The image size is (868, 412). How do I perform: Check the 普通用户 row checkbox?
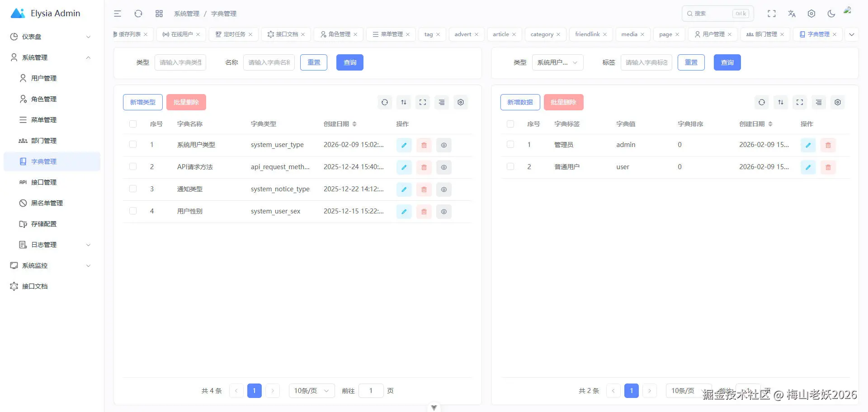coord(510,167)
